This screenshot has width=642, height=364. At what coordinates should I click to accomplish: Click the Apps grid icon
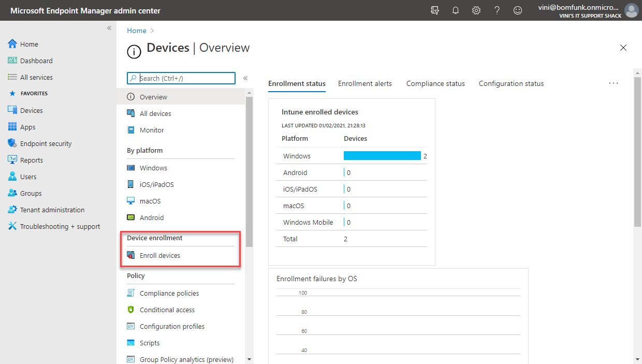[12, 127]
